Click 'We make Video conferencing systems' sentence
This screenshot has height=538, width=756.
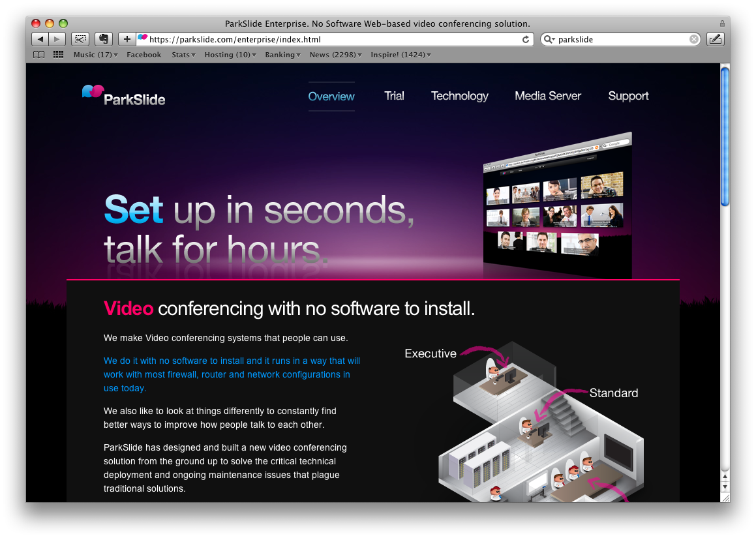pyautogui.click(x=226, y=338)
